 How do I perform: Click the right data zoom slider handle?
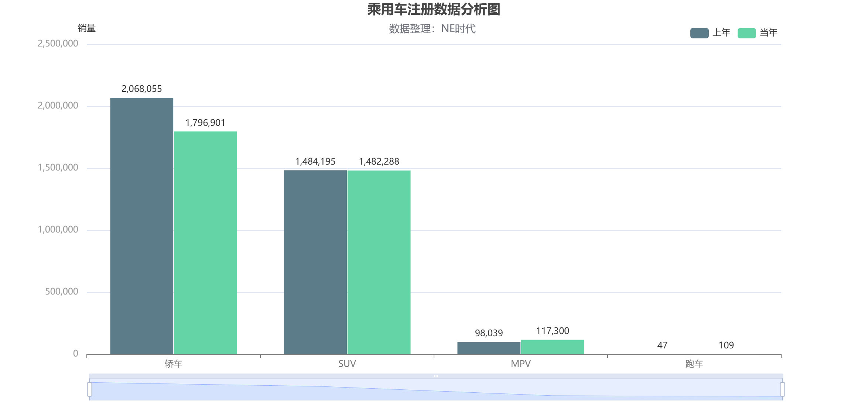[782, 389]
